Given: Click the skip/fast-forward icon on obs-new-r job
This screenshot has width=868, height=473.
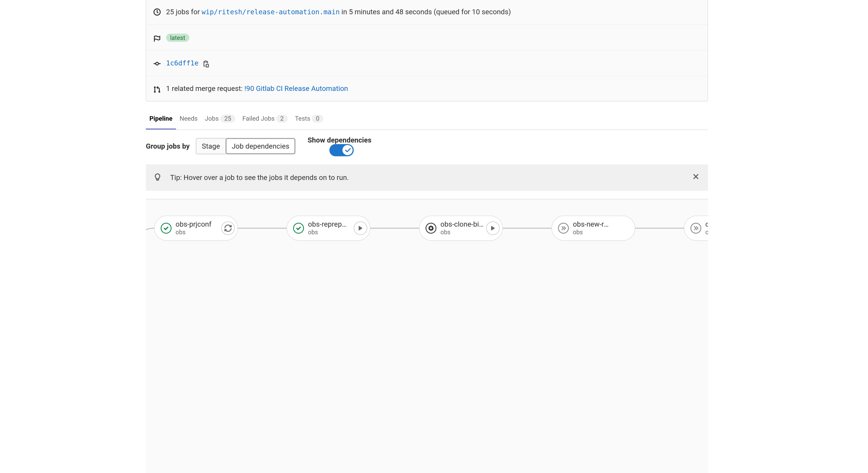Looking at the screenshot, I should (x=563, y=227).
